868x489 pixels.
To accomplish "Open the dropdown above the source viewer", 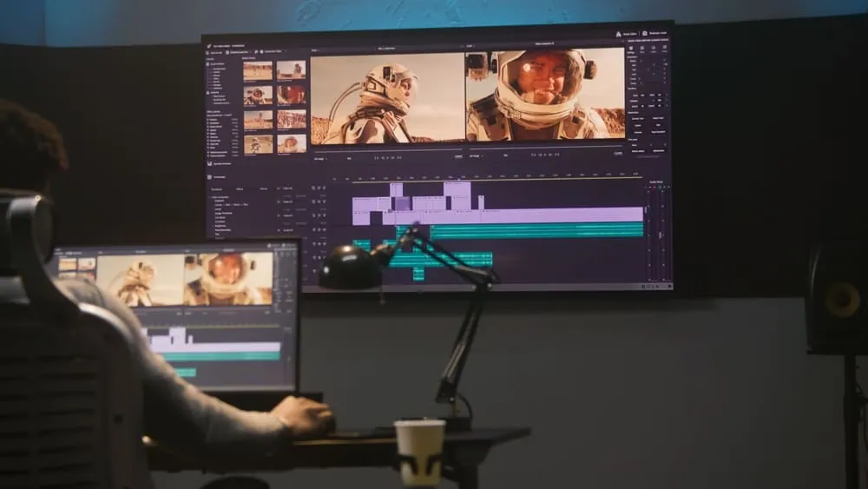I will click(315, 50).
